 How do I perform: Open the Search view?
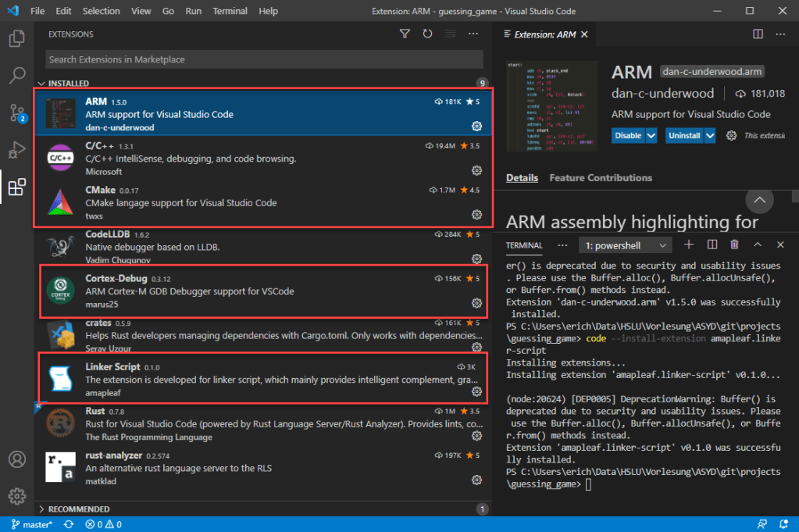click(x=17, y=75)
